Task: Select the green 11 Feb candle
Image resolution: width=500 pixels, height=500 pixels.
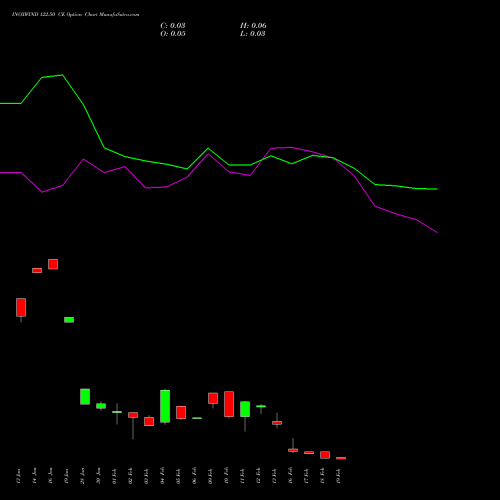Action: click(x=245, y=409)
